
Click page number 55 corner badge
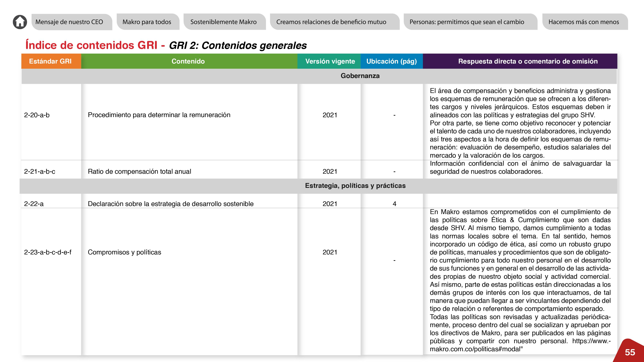(x=630, y=352)
